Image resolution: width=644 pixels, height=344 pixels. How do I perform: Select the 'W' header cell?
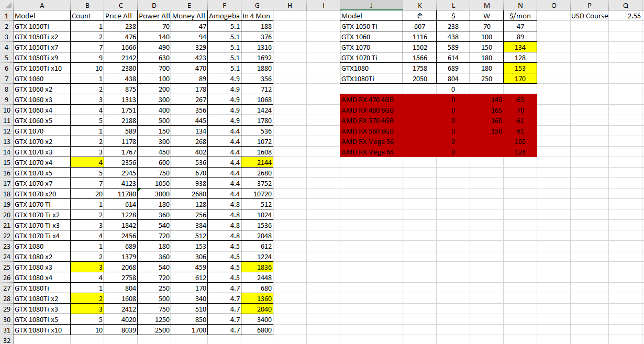pyautogui.click(x=486, y=16)
